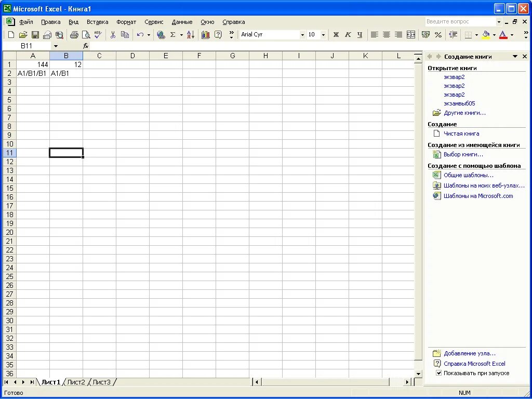Click 'Выбор книги...' link
This screenshot has height=399, width=532.
click(463, 154)
